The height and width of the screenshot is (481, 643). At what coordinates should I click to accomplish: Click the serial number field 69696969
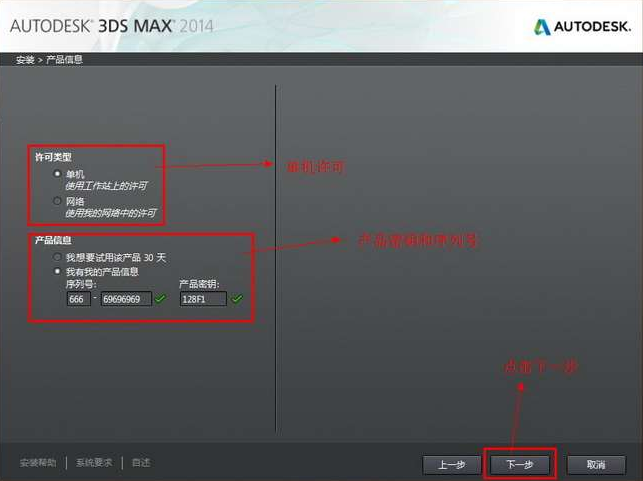[x=126, y=299]
